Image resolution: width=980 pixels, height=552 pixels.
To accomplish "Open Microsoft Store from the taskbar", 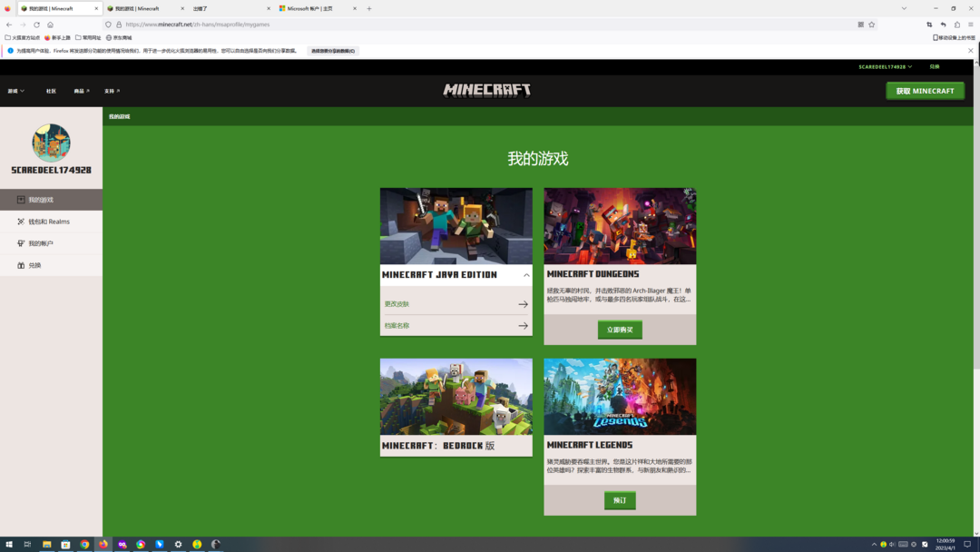I will click(x=65, y=544).
